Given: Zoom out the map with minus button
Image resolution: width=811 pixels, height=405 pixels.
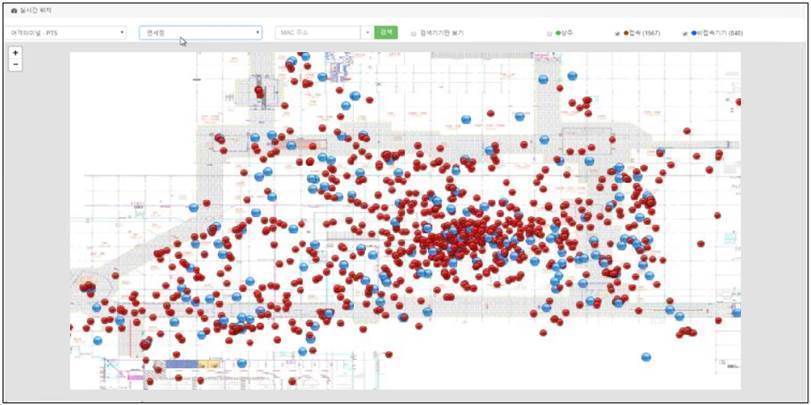Looking at the screenshot, I should coord(16,65).
